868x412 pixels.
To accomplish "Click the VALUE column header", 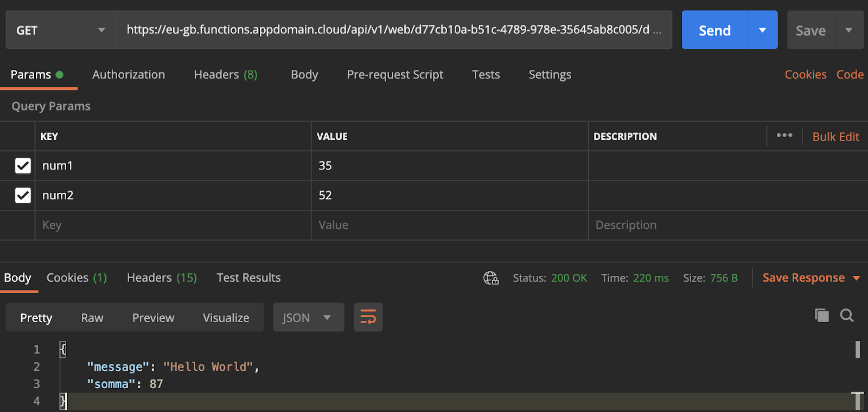I will click(x=332, y=137).
